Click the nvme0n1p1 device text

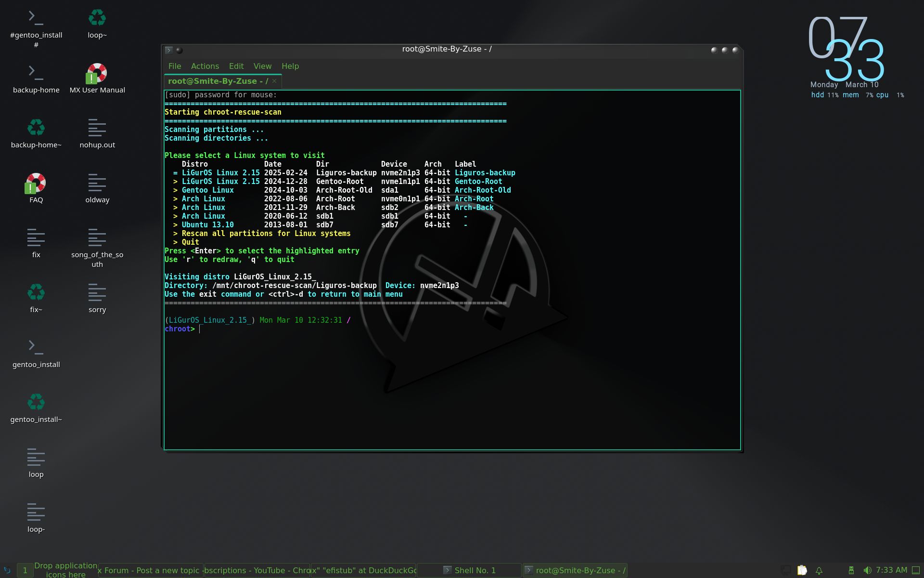point(400,198)
